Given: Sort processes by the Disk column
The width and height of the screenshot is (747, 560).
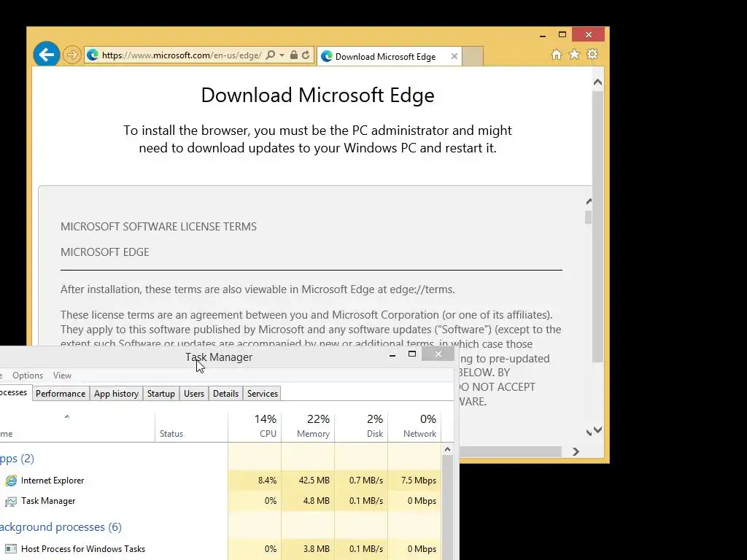Looking at the screenshot, I should (x=362, y=427).
